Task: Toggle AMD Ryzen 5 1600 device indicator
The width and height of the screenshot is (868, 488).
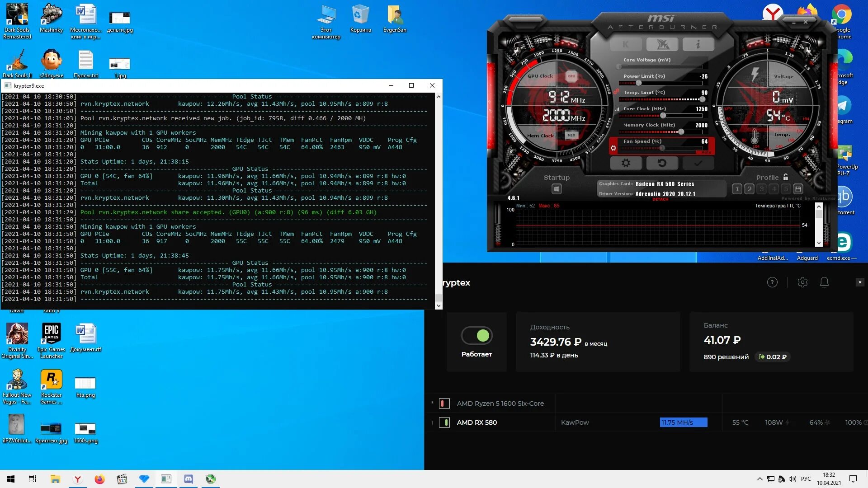Action: tap(444, 404)
